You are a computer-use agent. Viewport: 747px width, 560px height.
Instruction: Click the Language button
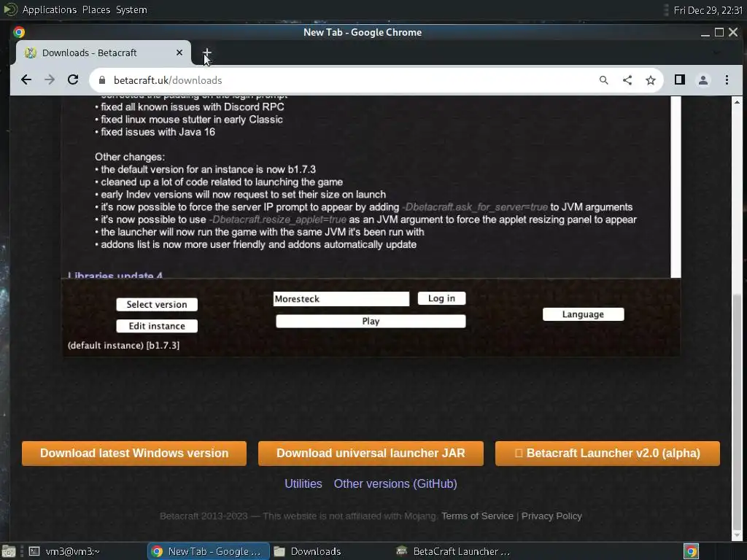tap(583, 314)
